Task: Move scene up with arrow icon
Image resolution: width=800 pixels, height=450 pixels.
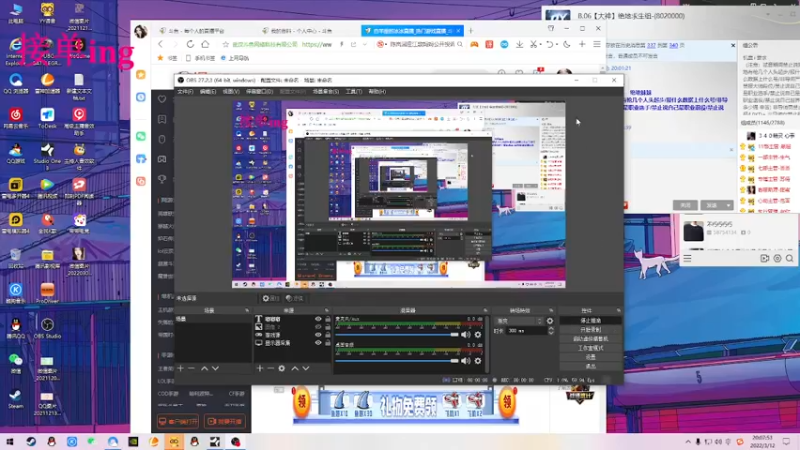Action: pyautogui.click(x=204, y=368)
